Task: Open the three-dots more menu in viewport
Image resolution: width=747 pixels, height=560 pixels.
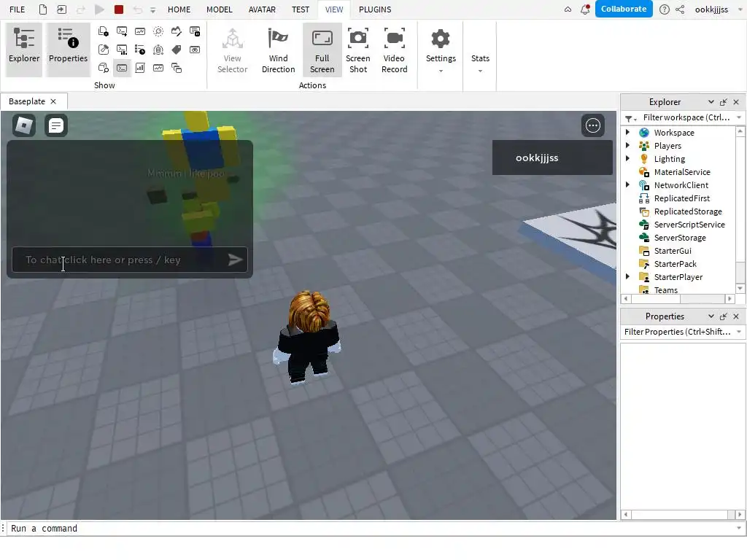Action: [x=593, y=125]
